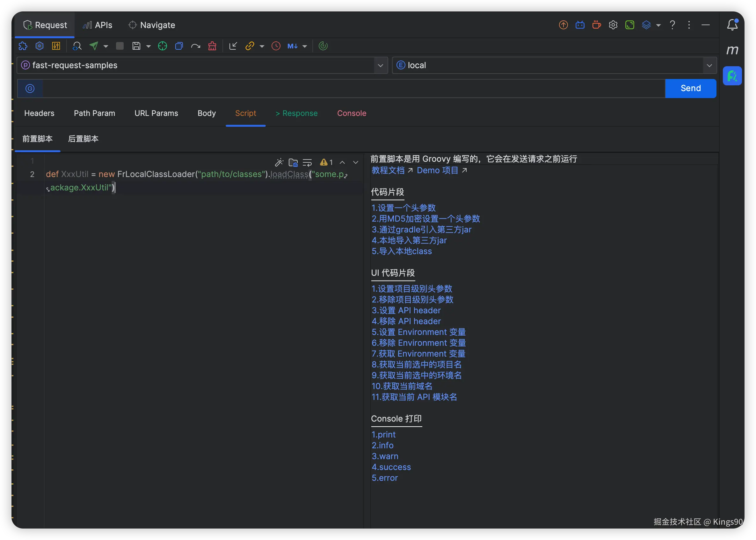
Task: Click the green send request paper-plane icon
Action: point(94,46)
